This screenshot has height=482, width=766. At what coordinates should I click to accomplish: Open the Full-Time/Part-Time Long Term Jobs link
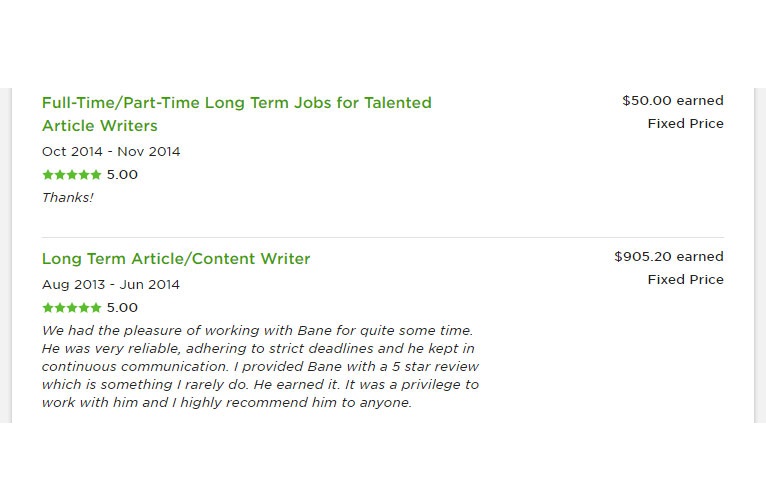[x=236, y=103]
